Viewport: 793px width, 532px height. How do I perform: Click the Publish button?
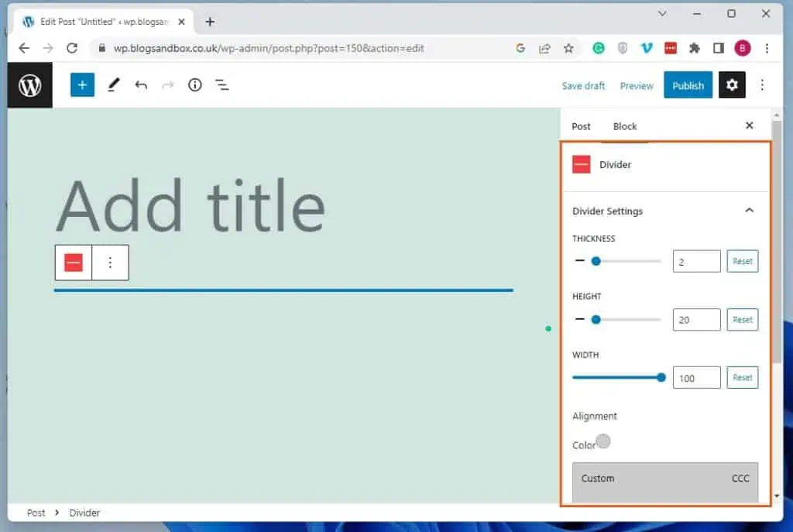(688, 85)
